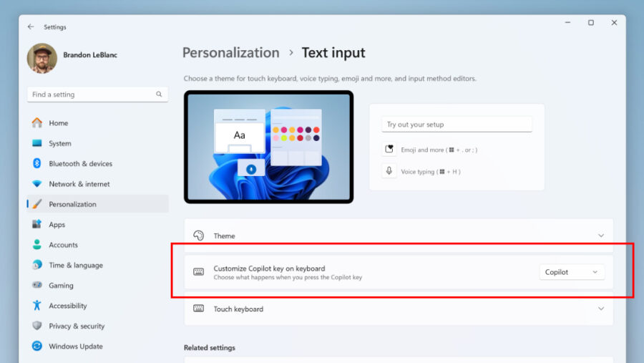This screenshot has width=644, height=363.
Task: Click Personalization in the breadcrumb
Action: pos(231,52)
